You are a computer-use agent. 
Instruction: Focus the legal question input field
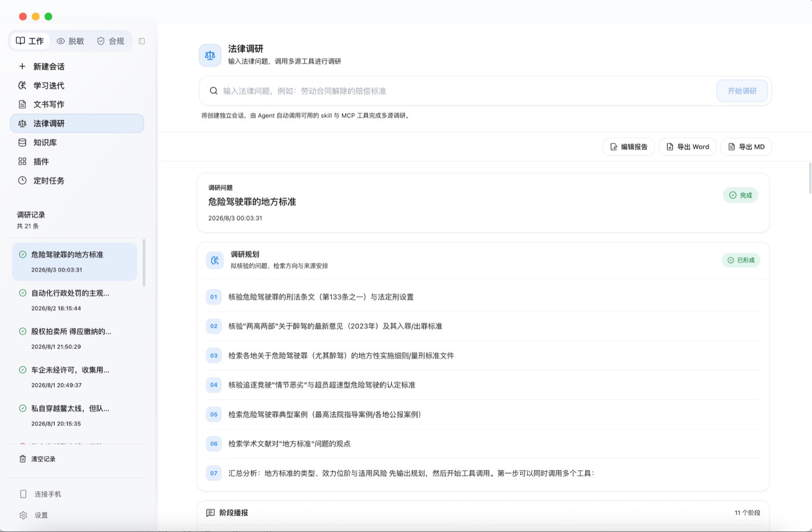click(467, 91)
